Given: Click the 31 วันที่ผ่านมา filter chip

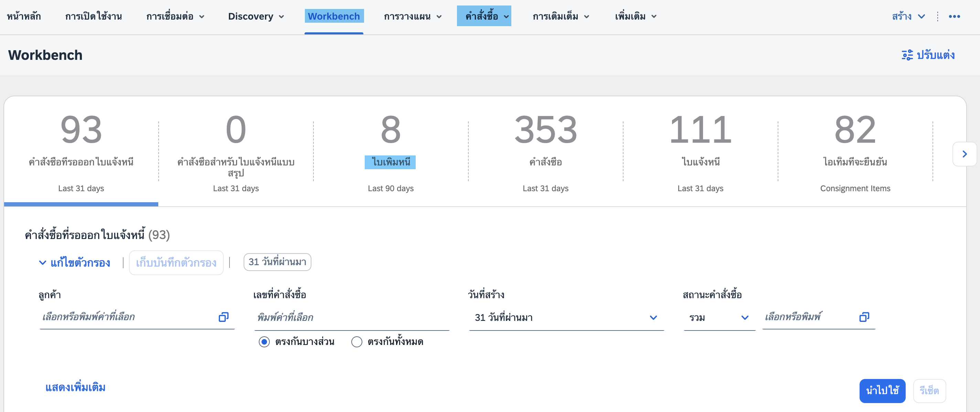Looking at the screenshot, I should click(277, 262).
